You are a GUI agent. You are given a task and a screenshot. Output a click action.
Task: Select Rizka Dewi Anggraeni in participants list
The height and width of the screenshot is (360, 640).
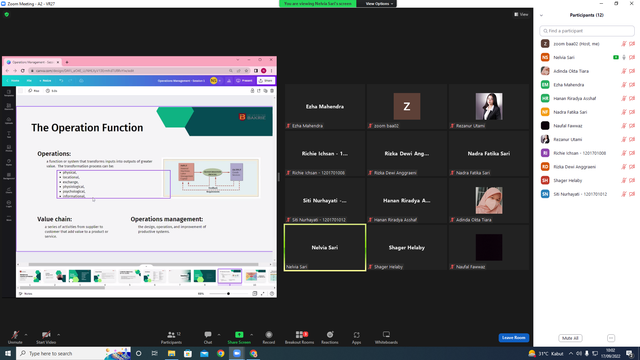(587, 167)
